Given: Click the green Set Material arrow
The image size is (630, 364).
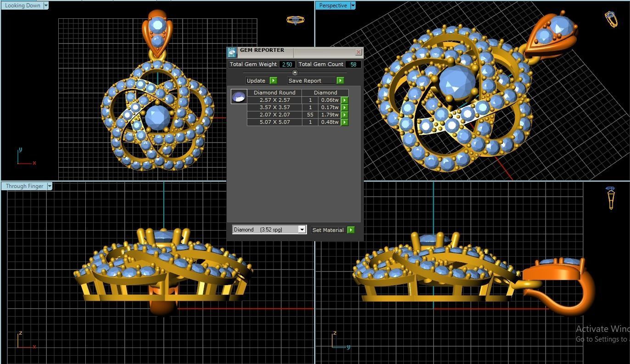Looking at the screenshot, I should (x=351, y=230).
